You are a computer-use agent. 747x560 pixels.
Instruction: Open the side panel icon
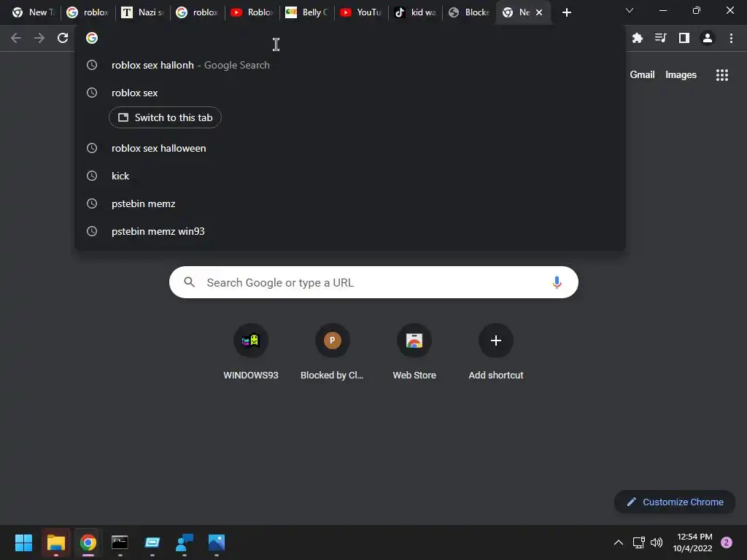click(x=684, y=38)
